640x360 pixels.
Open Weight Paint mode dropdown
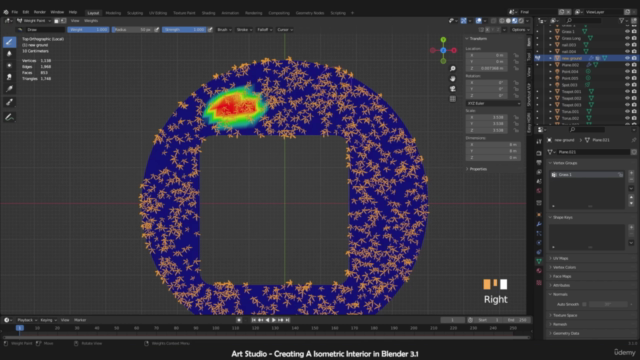pos(34,21)
